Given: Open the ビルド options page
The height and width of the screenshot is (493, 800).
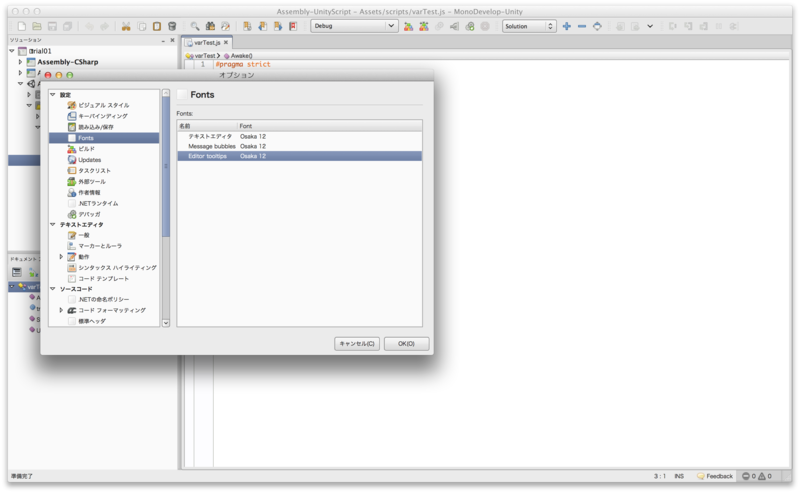Looking at the screenshot, I should [x=86, y=149].
